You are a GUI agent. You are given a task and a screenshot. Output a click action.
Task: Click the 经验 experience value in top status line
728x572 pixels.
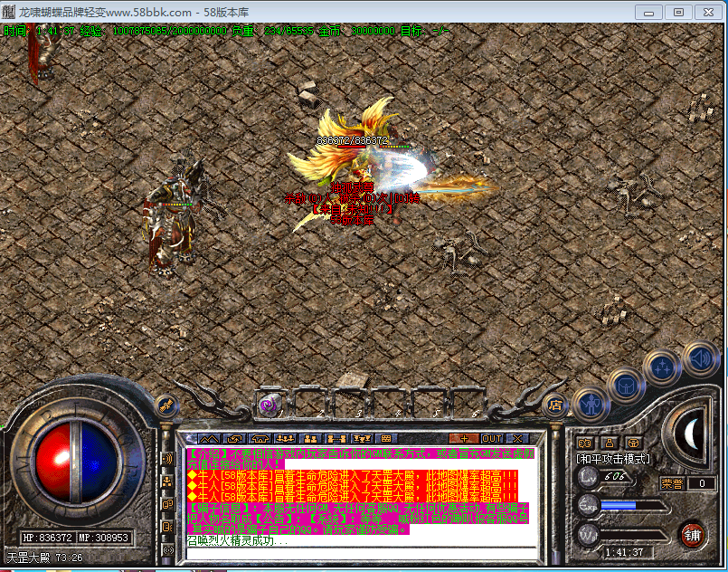[153, 31]
